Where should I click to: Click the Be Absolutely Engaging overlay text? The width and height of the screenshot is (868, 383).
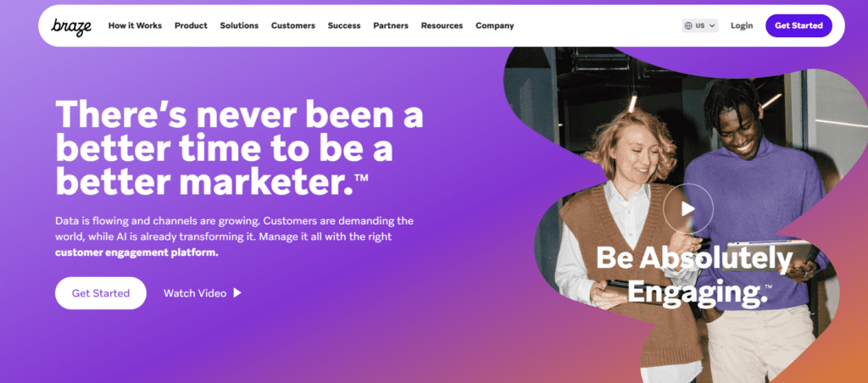[x=694, y=274]
